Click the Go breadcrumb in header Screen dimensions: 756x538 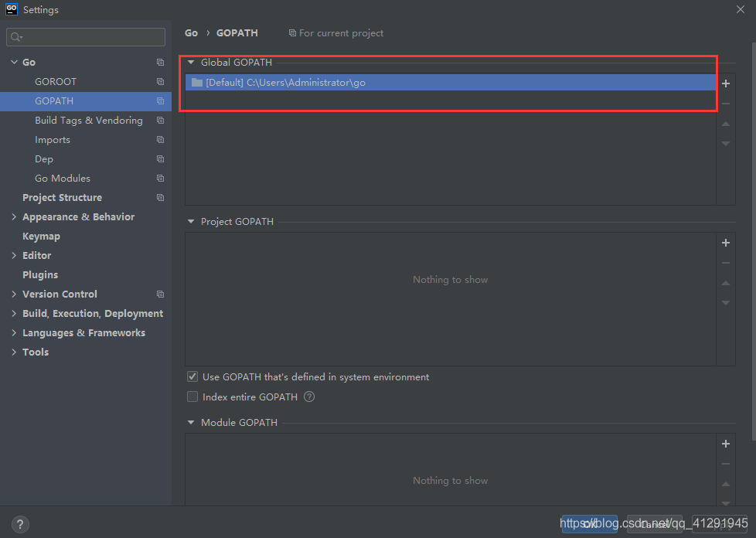tap(192, 32)
